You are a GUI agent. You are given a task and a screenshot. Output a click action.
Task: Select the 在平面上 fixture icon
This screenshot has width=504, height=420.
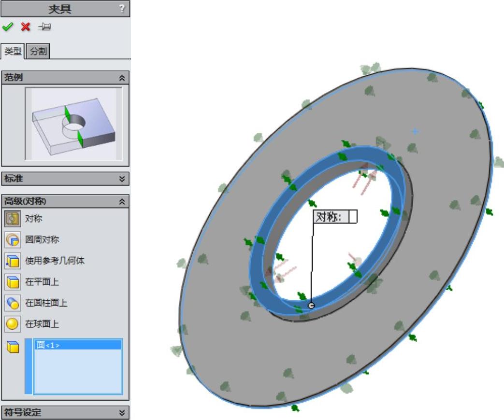click(13, 282)
